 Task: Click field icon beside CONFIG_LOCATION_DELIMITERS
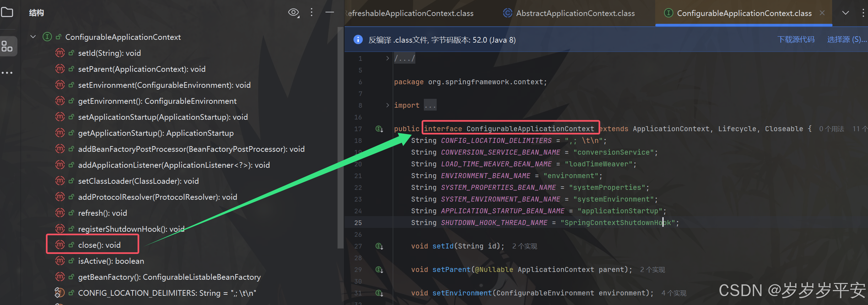pyautogui.click(x=60, y=293)
